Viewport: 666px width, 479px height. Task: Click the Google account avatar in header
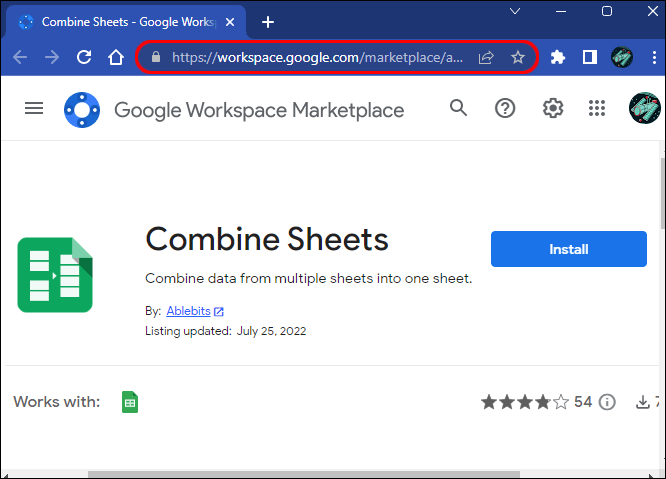pyautogui.click(x=644, y=108)
